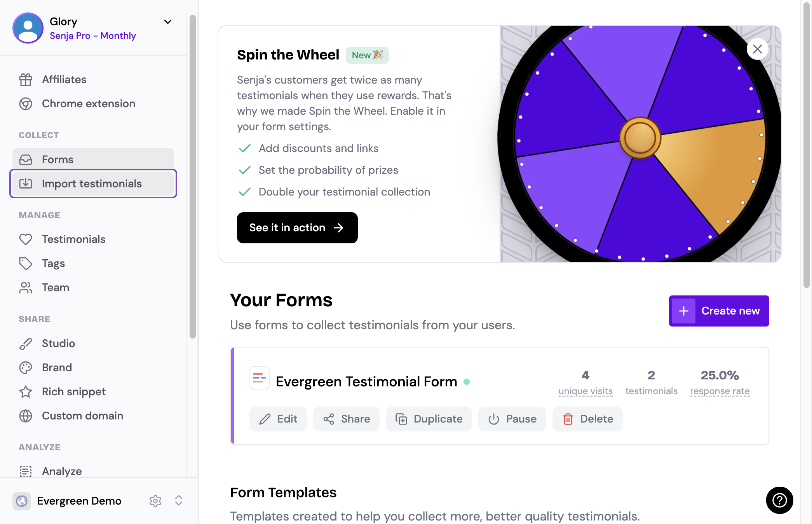Click the response rate stat label

[720, 391]
